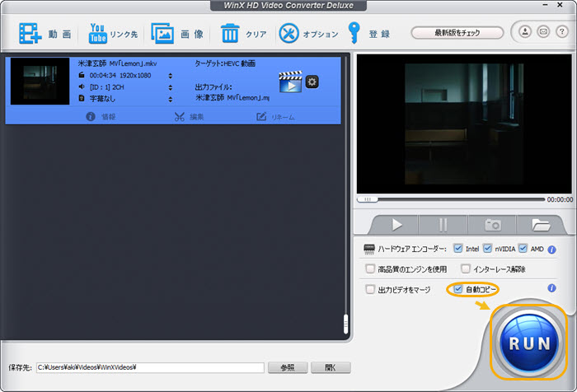
Task: Toggle the AMD hardware encoder checkbox
Action: (x=523, y=249)
